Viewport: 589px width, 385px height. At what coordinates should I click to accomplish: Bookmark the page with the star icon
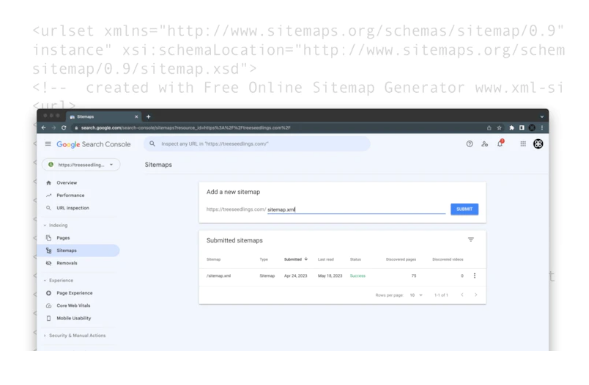(x=499, y=128)
